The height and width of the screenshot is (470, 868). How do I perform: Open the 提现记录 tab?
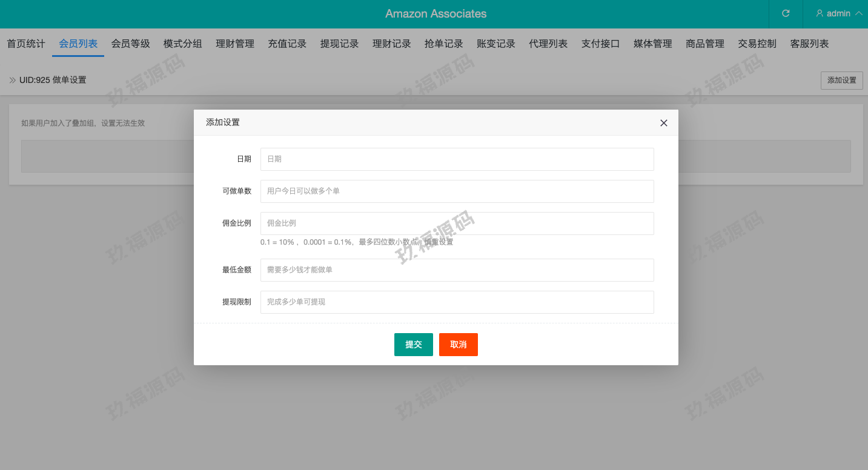[339, 44]
